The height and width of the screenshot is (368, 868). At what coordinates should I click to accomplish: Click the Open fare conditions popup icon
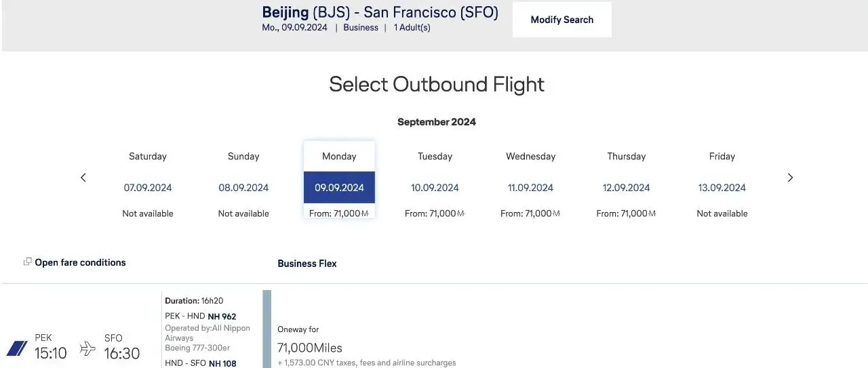[x=28, y=262]
